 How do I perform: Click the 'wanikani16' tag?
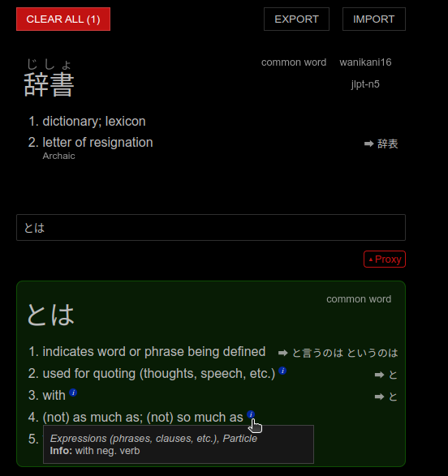pos(365,62)
